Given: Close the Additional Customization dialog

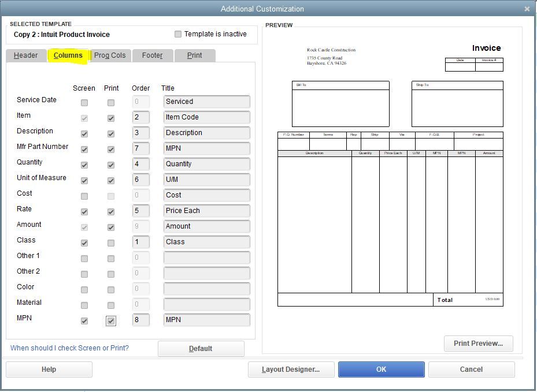Looking at the screenshot, I should [x=527, y=9].
